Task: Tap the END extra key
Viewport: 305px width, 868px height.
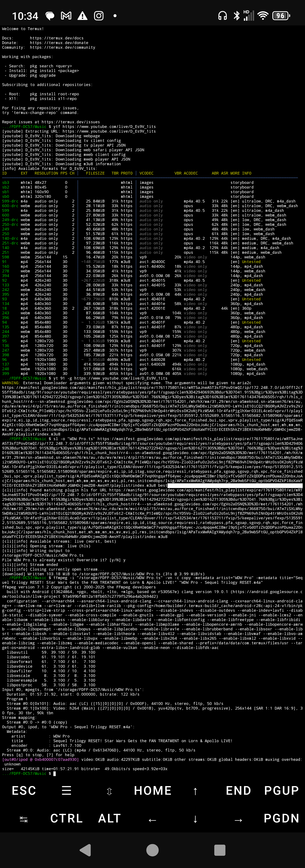Action: tap(238, 790)
